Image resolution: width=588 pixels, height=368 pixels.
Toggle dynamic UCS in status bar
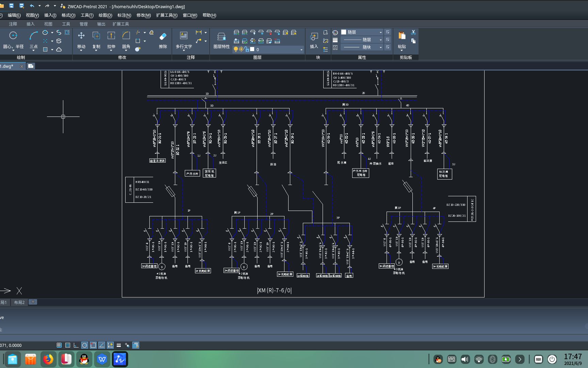point(110,345)
